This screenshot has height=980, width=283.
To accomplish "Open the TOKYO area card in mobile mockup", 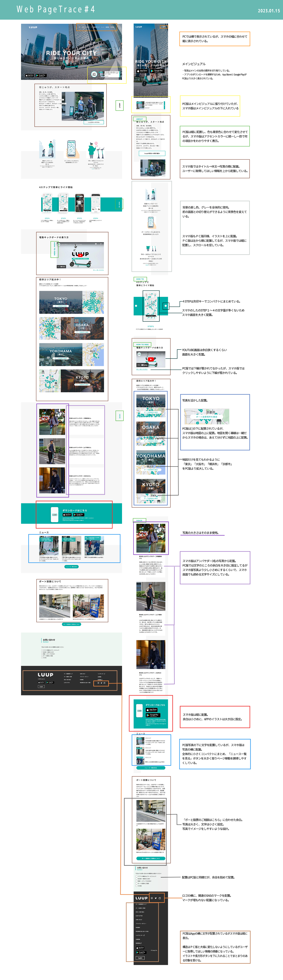I will [151, 406].
